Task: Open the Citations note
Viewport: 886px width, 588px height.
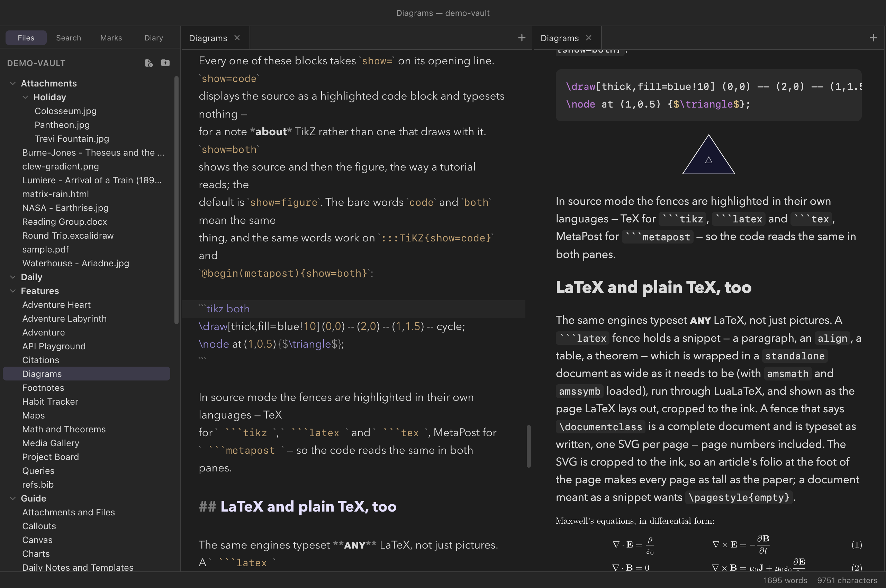Action: pos(40,360)
